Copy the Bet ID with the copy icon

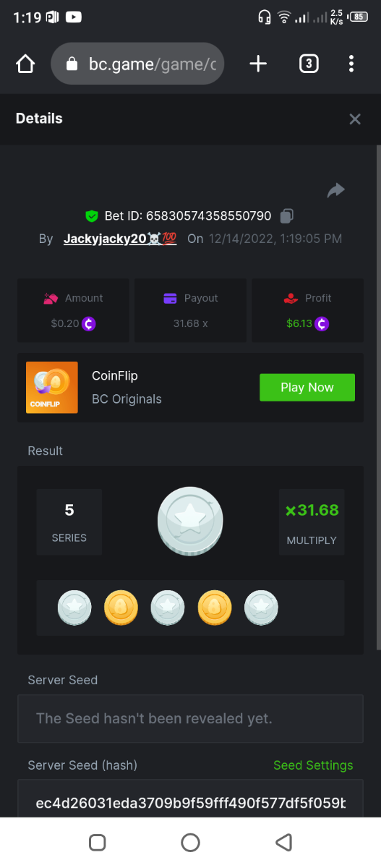tap(287, 216)
